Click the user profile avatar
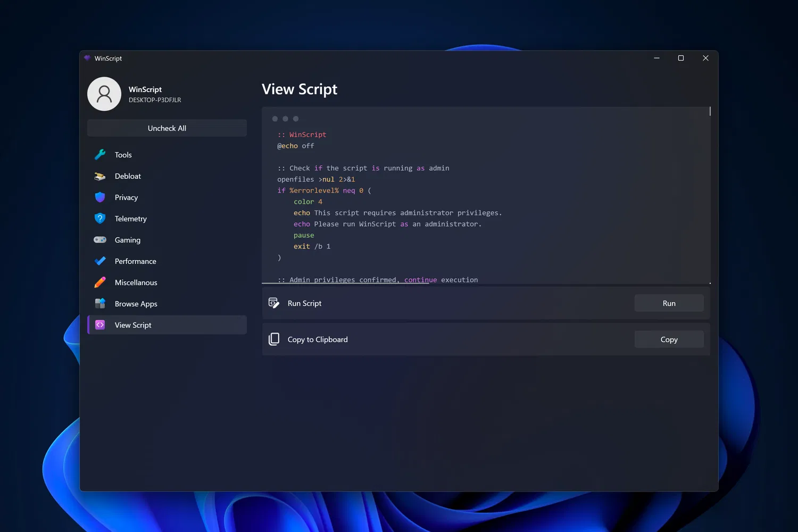The height and width of the screenshot is (532, 798). click(x=104, y=94)
